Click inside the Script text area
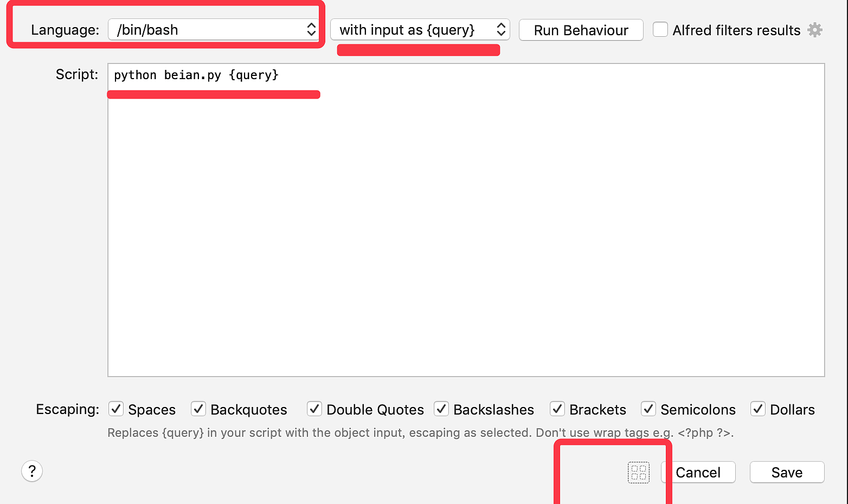Image resolution: width=848 pixels, height=504 pixels. click(466, 228)
